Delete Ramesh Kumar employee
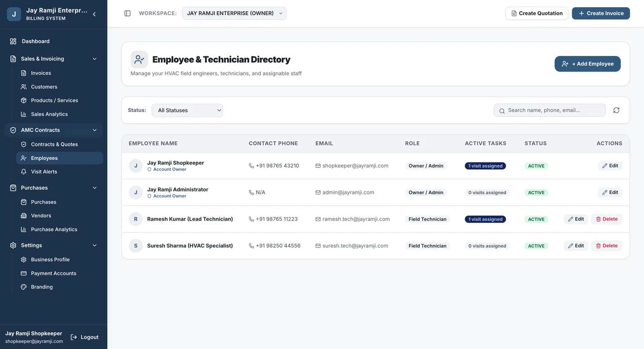This screenshot has height=349, width=644. pyautogui.click(x=607, y=219)
